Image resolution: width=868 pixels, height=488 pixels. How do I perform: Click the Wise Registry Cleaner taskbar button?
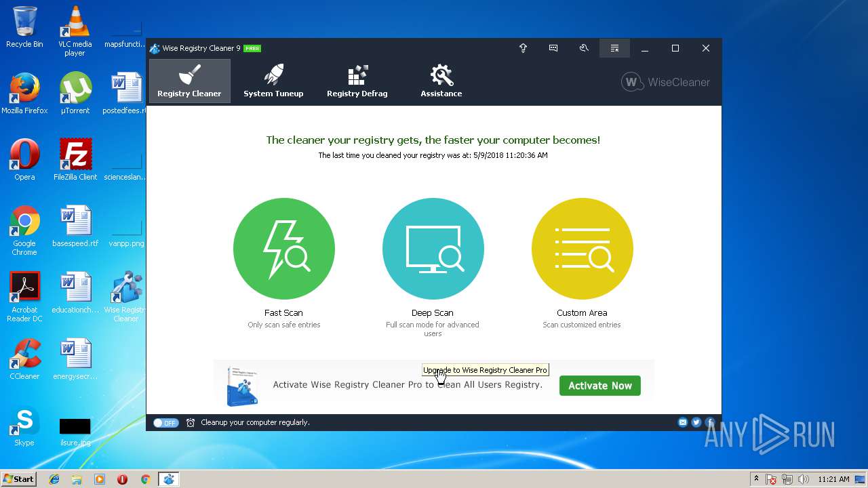[168, 479]
